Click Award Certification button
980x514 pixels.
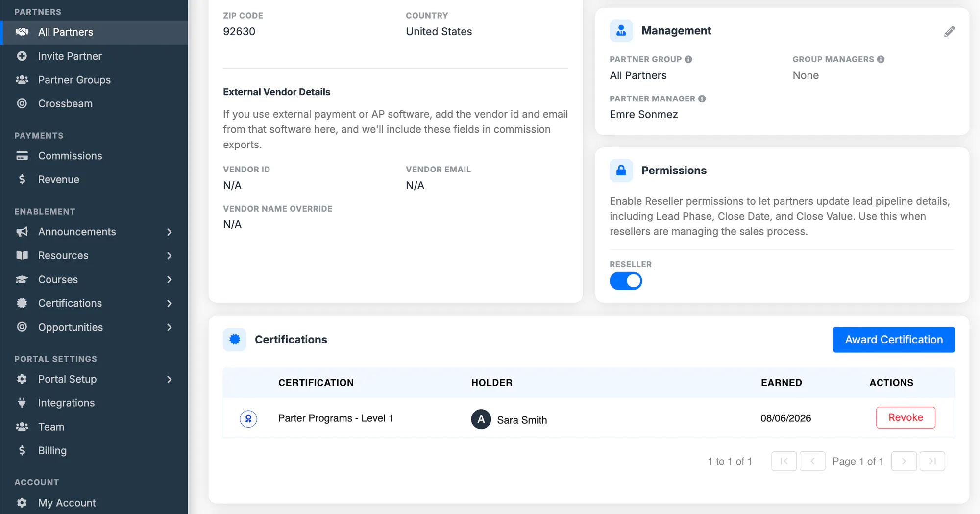894,340
